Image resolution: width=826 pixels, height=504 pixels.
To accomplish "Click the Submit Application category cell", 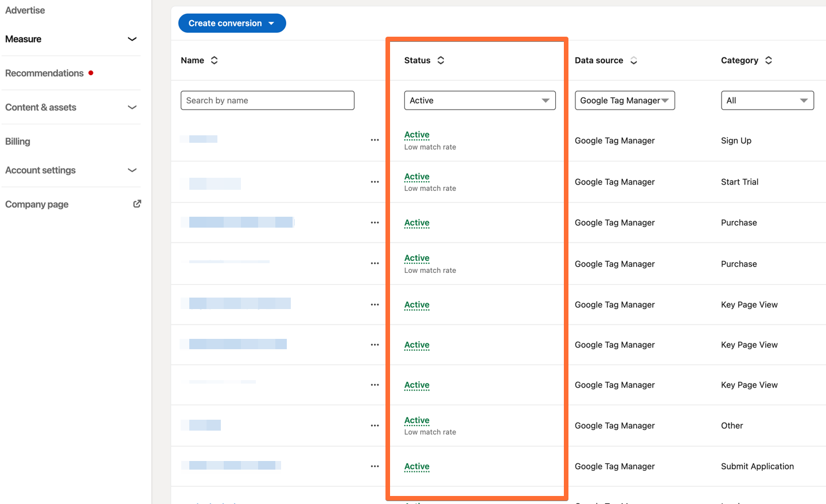I will click(757, 466).
